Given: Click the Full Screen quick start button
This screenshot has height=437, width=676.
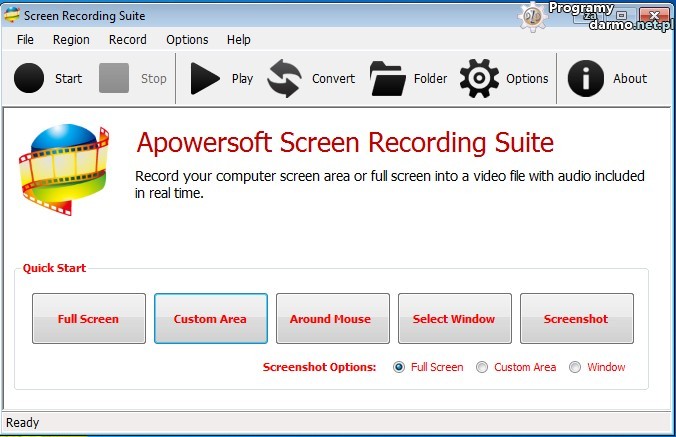Looking at the screenshot, I should pyautogui.click(x=88, y=319).
